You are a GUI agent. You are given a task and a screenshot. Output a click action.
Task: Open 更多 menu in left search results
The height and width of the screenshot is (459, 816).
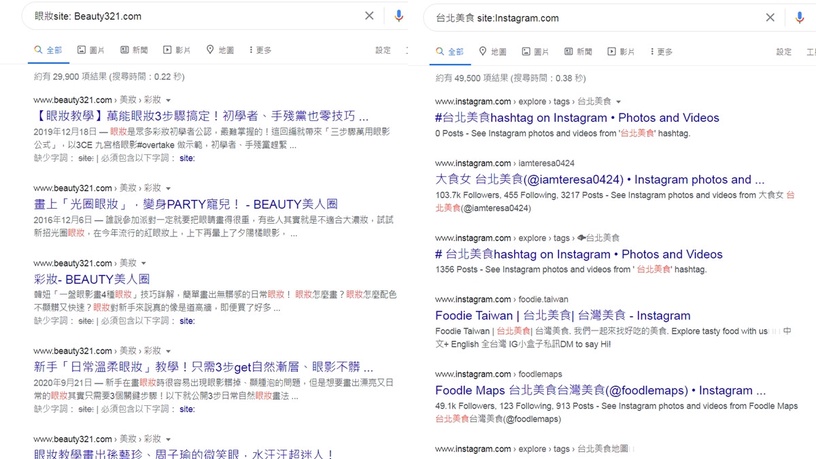coord(260,50)
